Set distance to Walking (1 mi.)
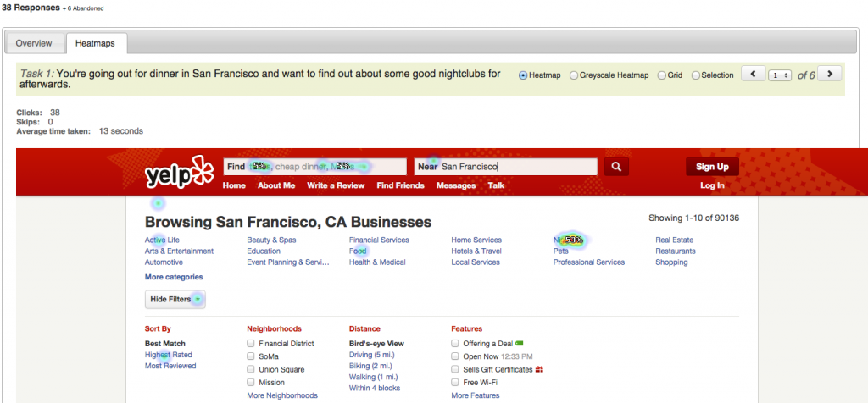 pyautogui.click(x=373, y=377)
